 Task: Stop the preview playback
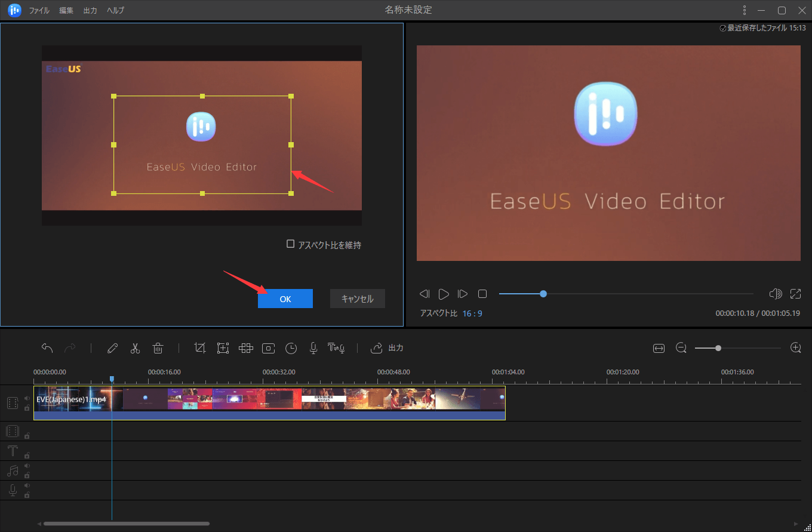click(x=482, y=294)
